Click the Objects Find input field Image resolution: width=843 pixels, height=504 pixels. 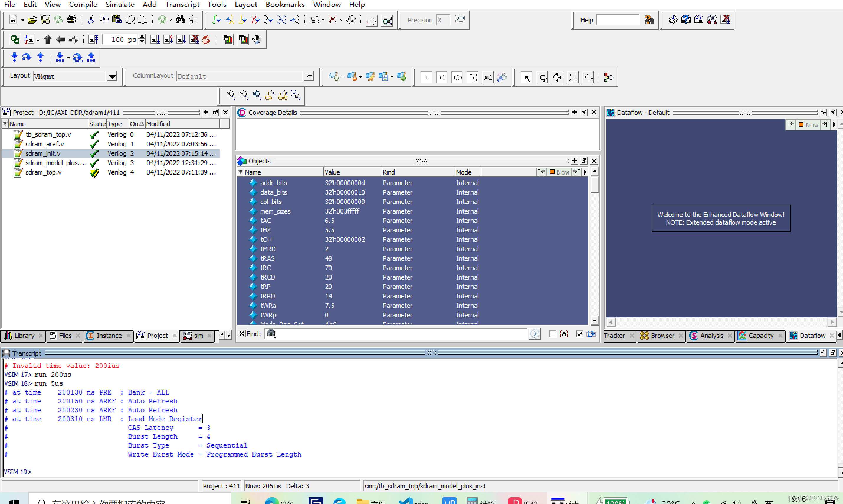[401, 334]
